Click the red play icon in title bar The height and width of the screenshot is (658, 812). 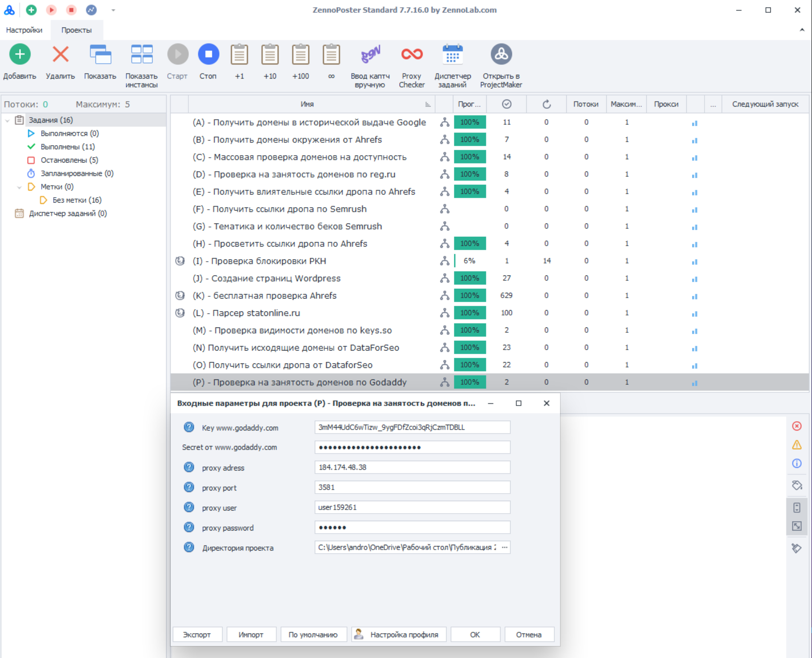point(52,10)
